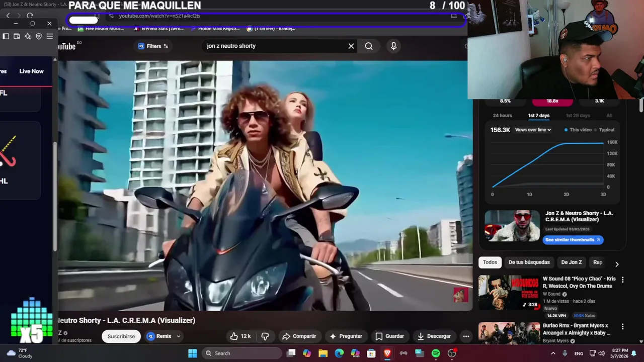
Task: Switch to Live Now tab
Action: 31,71
